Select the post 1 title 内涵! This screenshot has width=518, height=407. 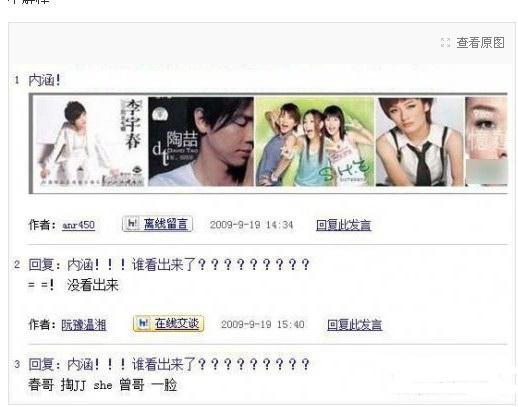[x=44, y=80]
